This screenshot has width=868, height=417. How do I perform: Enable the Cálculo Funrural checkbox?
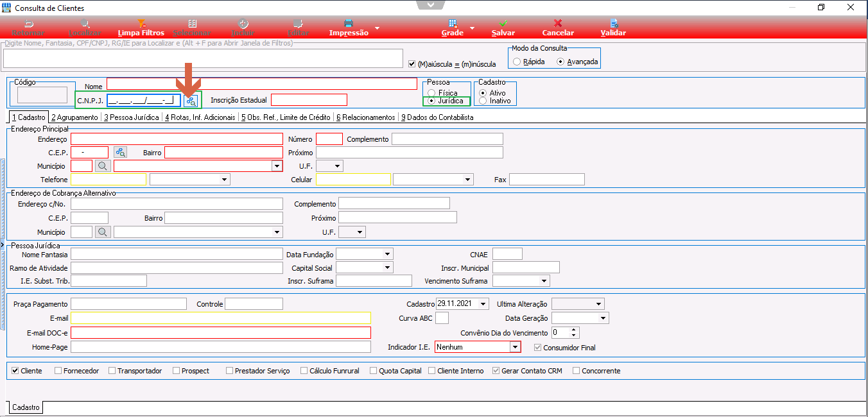[x=304, y=370]
